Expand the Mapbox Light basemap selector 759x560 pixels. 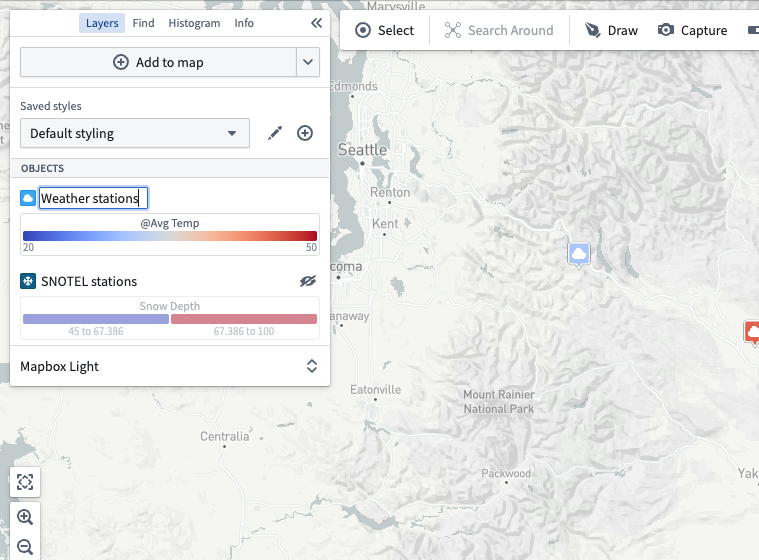point(312,366)
